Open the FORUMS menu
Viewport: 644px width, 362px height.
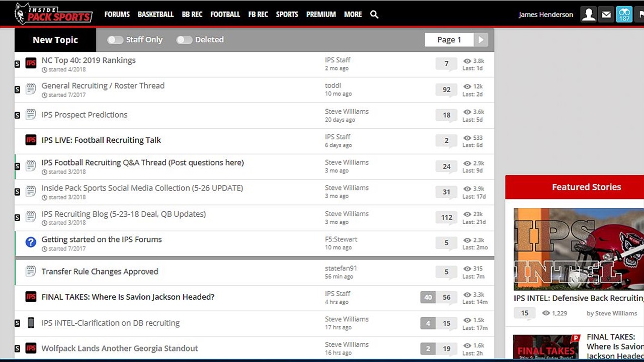pyautogui.click(x=117, y=15)
